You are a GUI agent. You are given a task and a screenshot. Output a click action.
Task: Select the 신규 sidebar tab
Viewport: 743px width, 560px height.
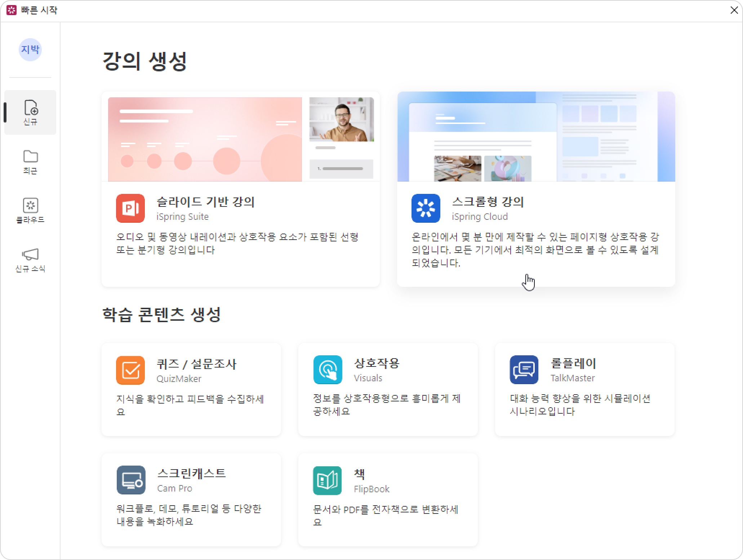pos(30,112)
